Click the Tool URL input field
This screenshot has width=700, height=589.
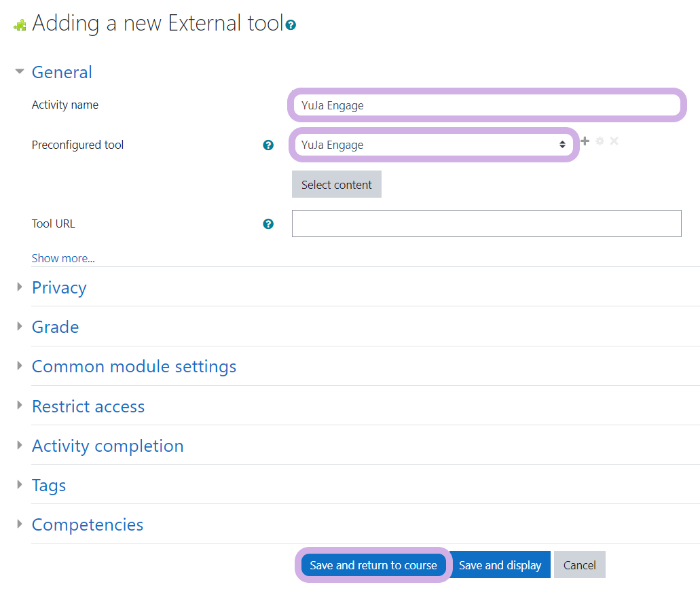pyautogui.click(x=487, y=224)
